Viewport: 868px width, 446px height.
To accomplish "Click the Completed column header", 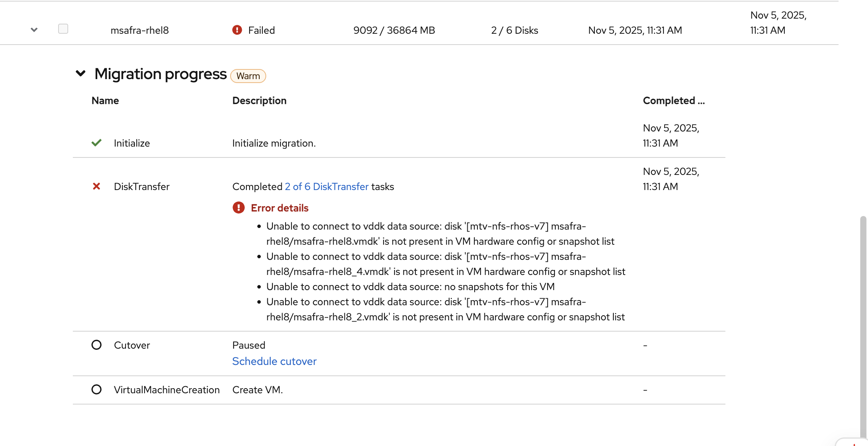I will 673,100.
